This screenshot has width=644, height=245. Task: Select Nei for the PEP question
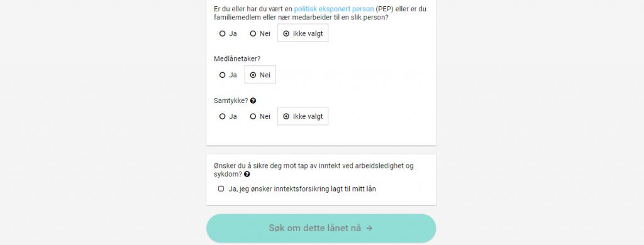tap(260, 34)
